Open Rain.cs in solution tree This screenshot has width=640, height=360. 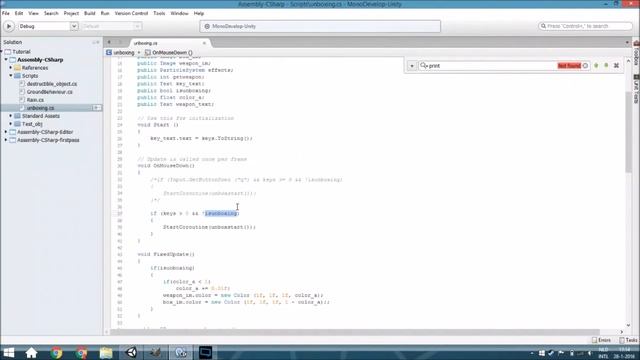(35, 100)
